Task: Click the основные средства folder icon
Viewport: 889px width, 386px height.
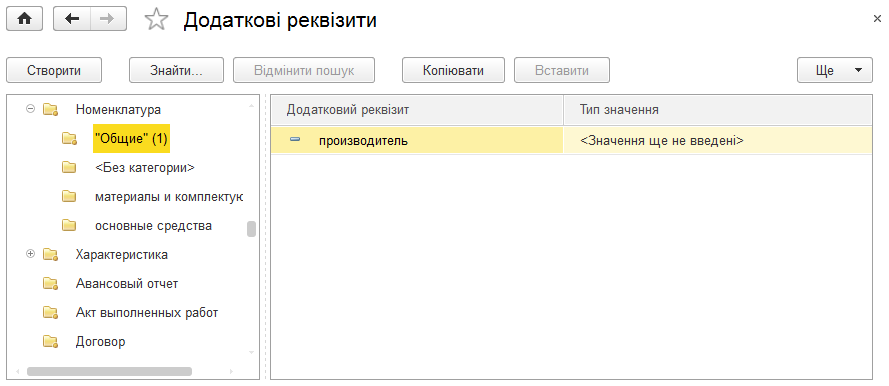Action: tap(69, 226)
